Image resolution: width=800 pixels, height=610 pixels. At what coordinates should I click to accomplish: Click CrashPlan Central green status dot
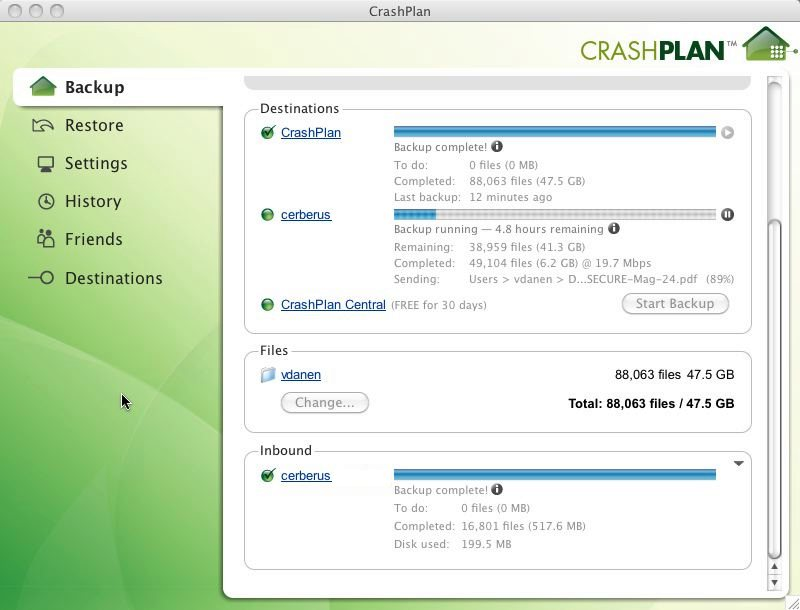click(x=267, y=304)
